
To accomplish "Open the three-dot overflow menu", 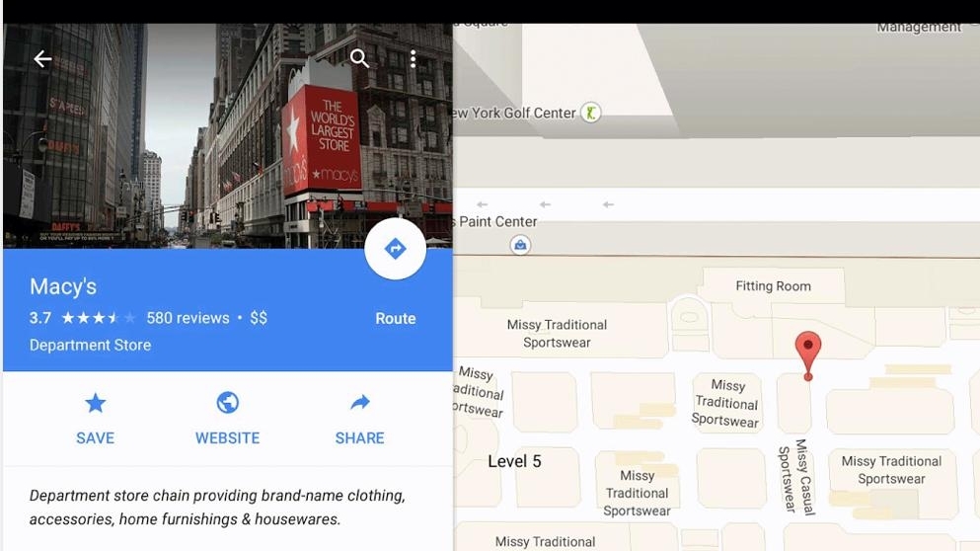I will (x=414, y=59).
